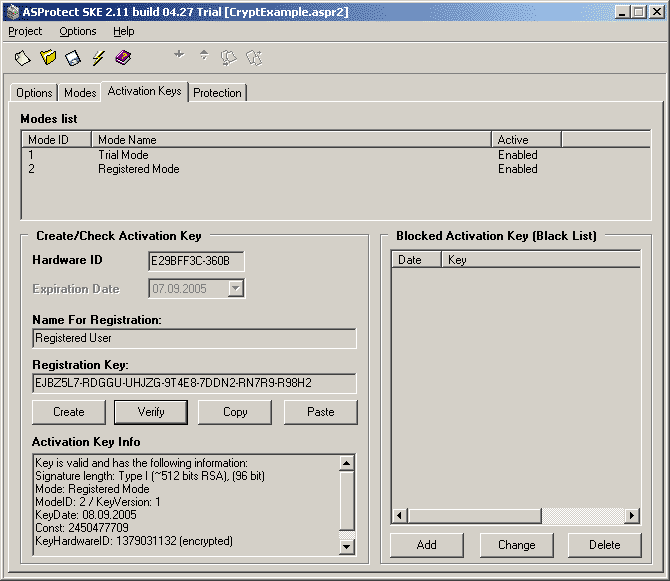Click the 'Signature length: Type I' line
This screenshot has height=581, width=670.
pos(150,476)
